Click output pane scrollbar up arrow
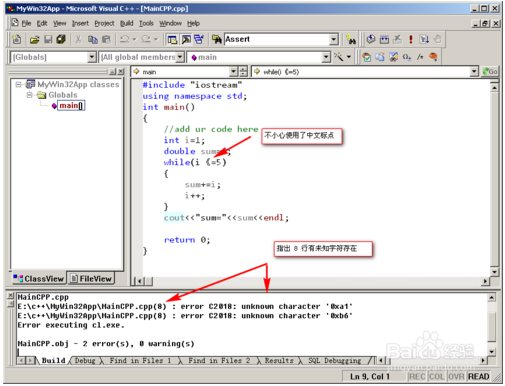 (492, 297)
